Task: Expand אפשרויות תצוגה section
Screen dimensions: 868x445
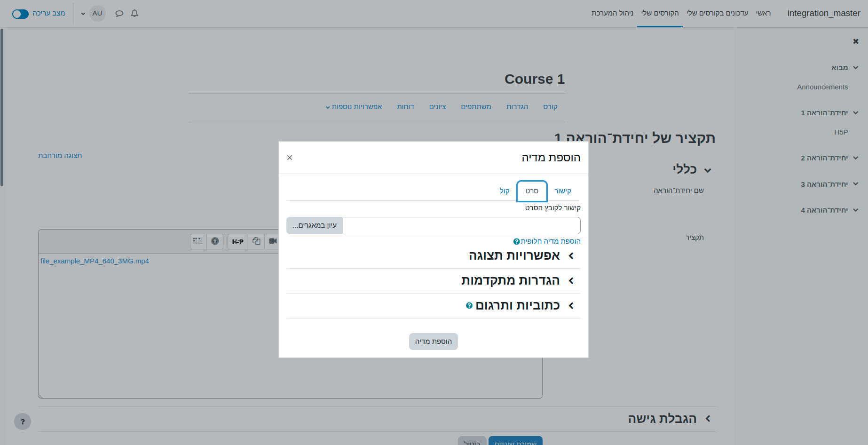Action: click(x=514, y=255)
